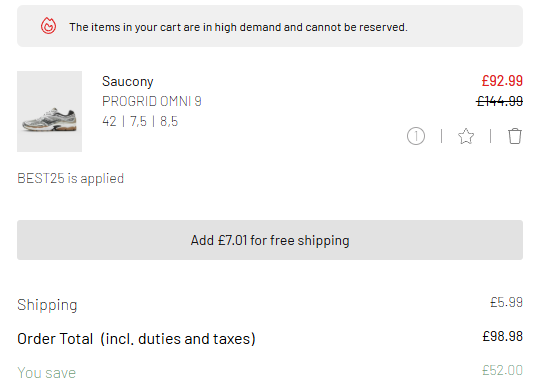Click the You save label
This screenshot has width=541, height=388.
(x=47, y=373)
